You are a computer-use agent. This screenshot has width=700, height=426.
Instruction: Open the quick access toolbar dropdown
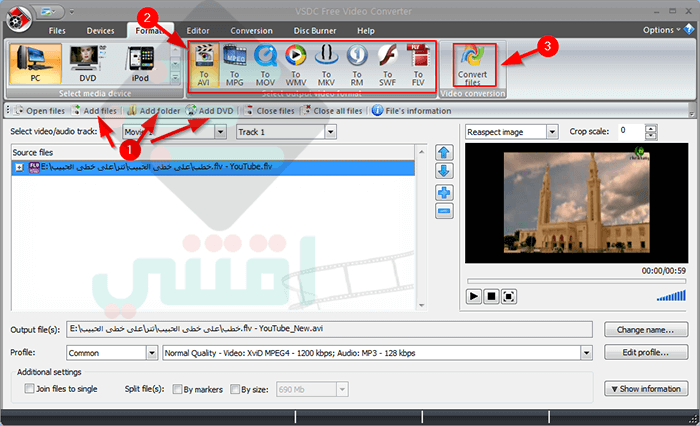72,12
